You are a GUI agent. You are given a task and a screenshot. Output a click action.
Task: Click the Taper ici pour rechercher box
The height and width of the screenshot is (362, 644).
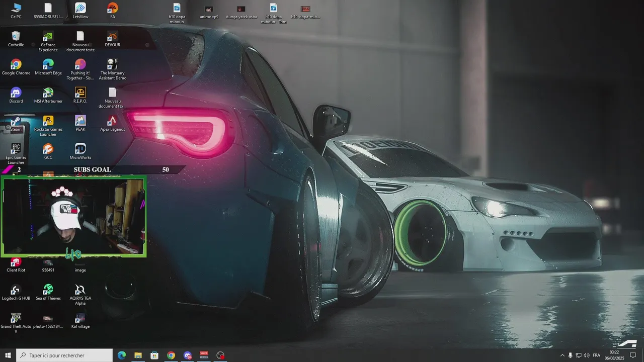coord(64,355)
